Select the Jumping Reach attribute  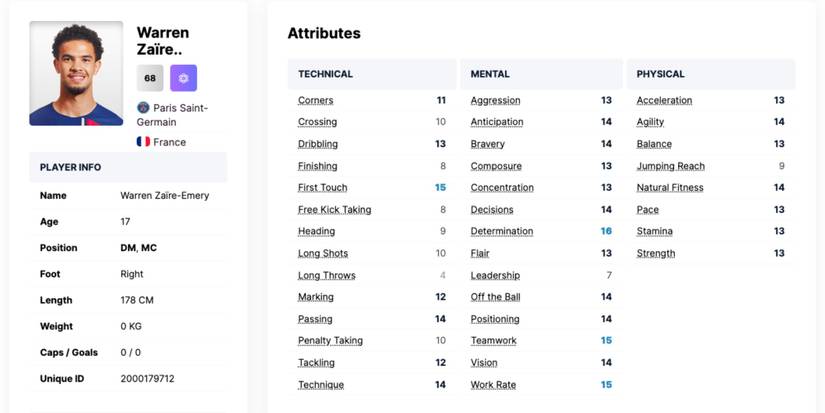670,166
